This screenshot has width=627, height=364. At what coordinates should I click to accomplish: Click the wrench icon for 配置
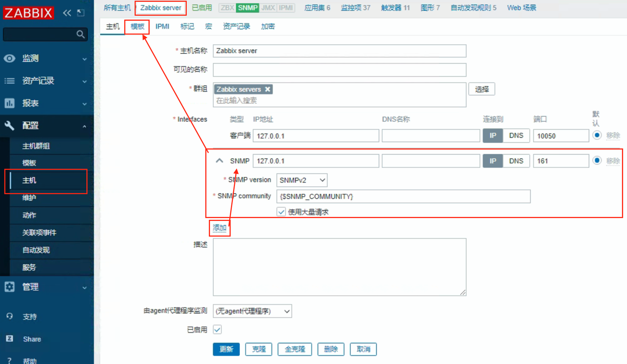point(10,126)
